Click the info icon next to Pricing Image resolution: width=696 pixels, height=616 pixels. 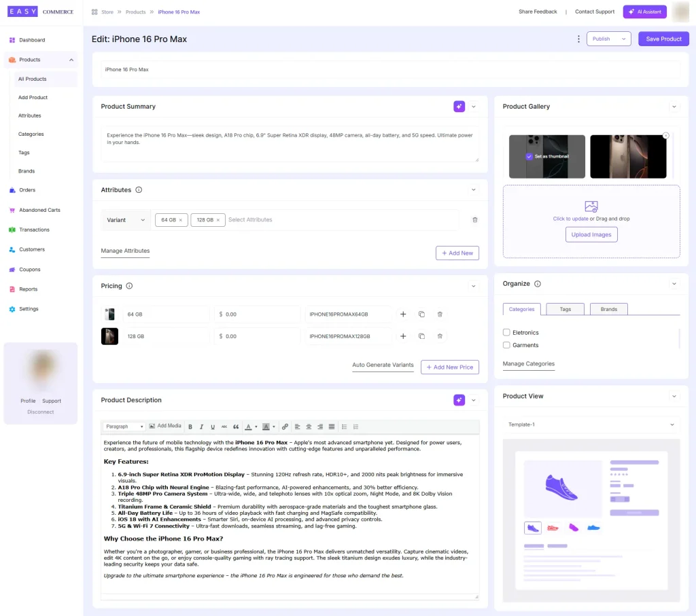point(129,286)
